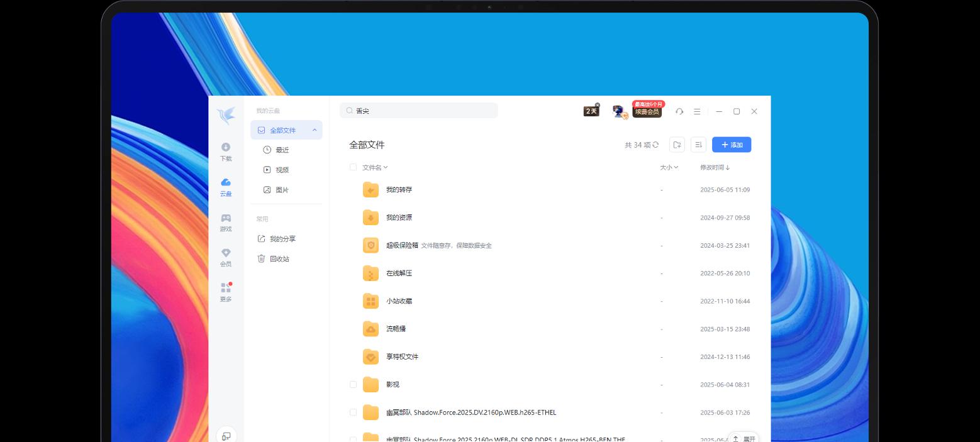The height and width of the screenshot is (442, 980).
Task: Open the 2天 membership trial badge
Action: pos(591,111)
